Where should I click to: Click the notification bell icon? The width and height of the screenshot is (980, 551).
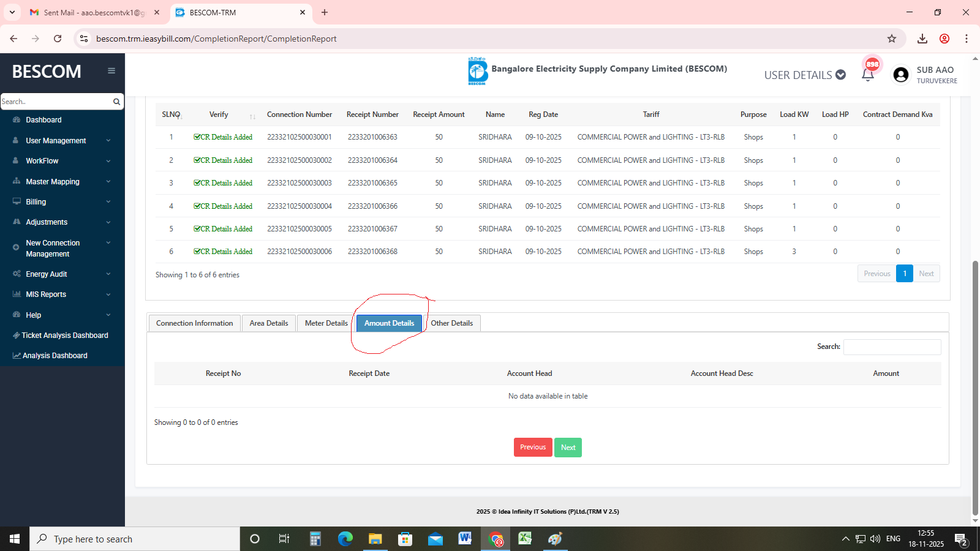(867, 75)
